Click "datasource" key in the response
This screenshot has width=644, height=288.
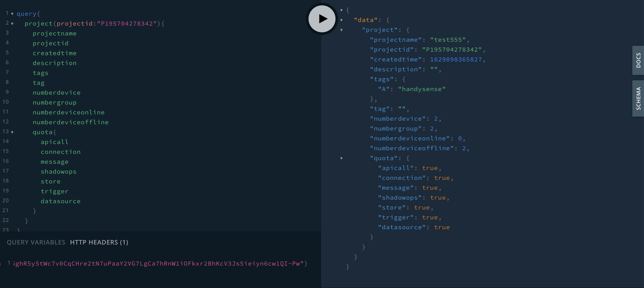402,227
